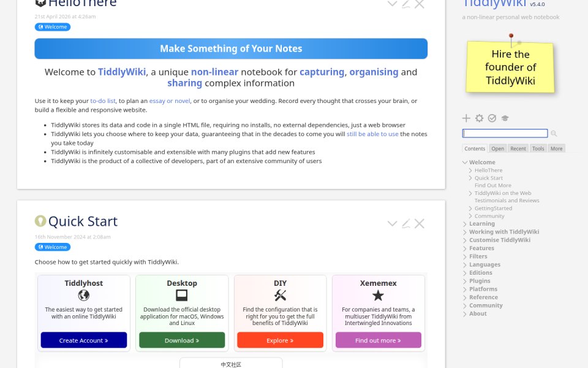This screenshot has height=368, width=588.
Task: Click the Welcome tag pill under HelloThere
Action: click(x=53, y=26)
